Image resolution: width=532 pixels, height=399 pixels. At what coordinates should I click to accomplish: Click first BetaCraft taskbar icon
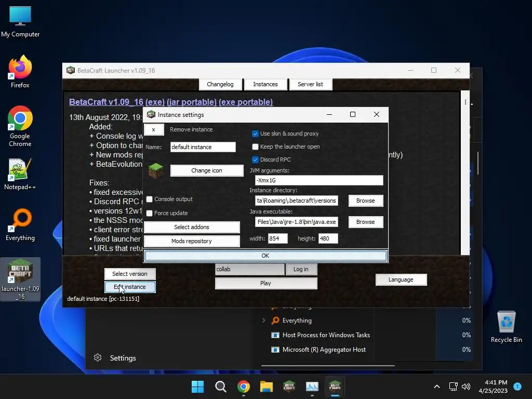pyautogui.click(x=289, y=387)
